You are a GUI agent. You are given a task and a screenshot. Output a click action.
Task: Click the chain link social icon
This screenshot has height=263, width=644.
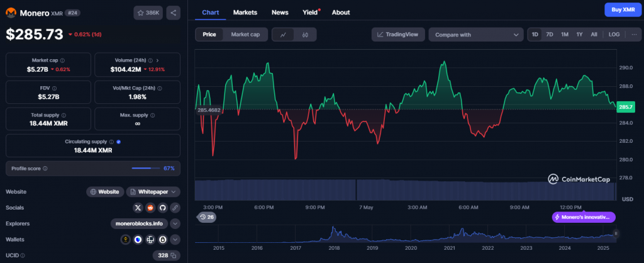tap(175, 208)
